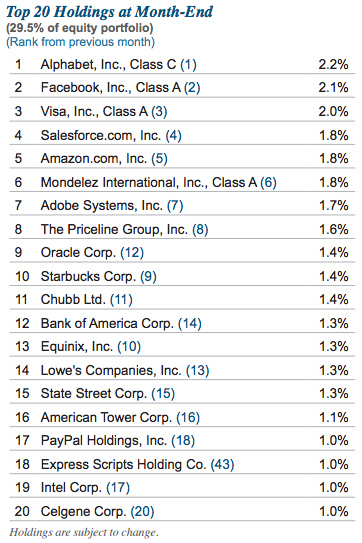Select Equinix, Inc. holding row
The image size is (362, 543).
click(x=182, y=347)
